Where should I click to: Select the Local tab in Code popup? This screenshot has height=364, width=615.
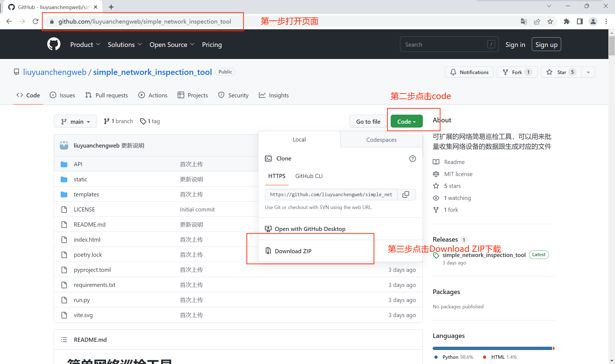299,139
